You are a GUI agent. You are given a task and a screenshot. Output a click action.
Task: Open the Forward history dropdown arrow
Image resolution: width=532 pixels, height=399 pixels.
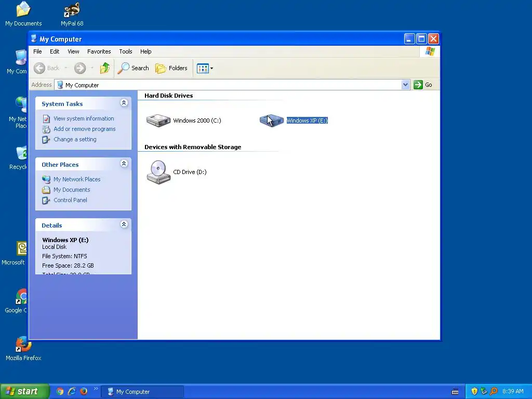click(x=92, y=68)
